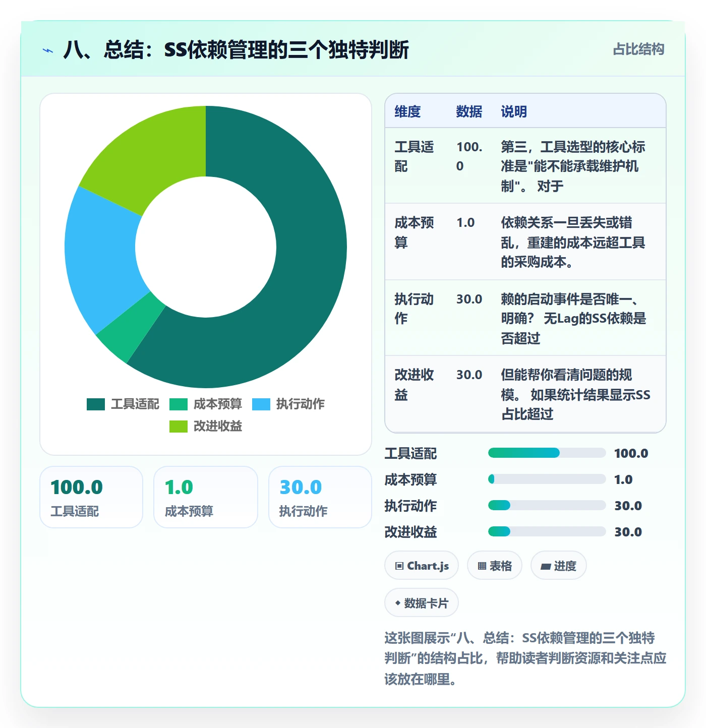
Task: Click the 工具适配 progress bar
Action: click(x=547, y=453)
